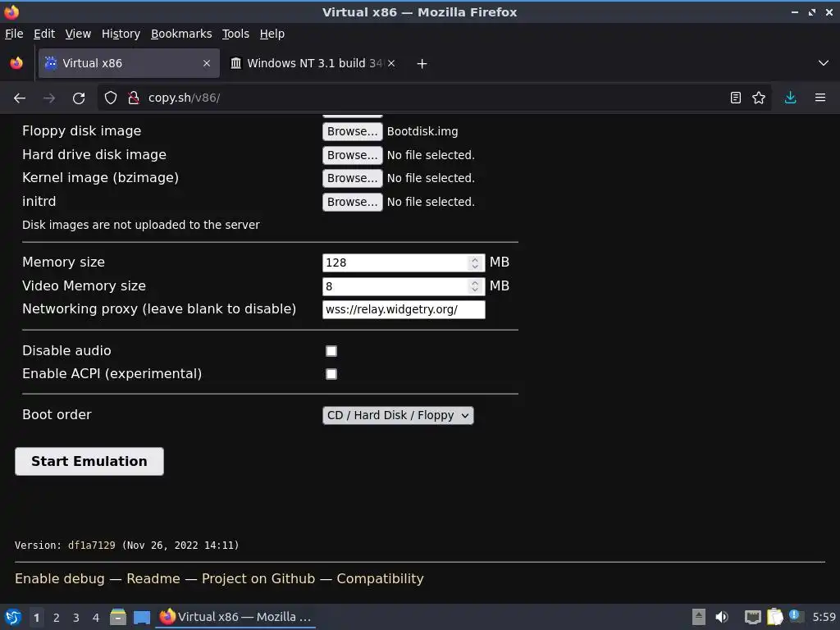Click Virtual x86 Mozilla taskbar entry
The width and height of the screenshot is (840, 630).
235,617
